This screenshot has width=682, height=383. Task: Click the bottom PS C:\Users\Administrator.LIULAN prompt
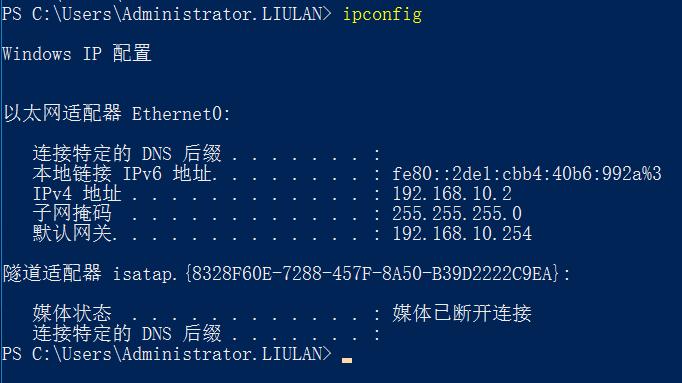[x=167, y=354]
